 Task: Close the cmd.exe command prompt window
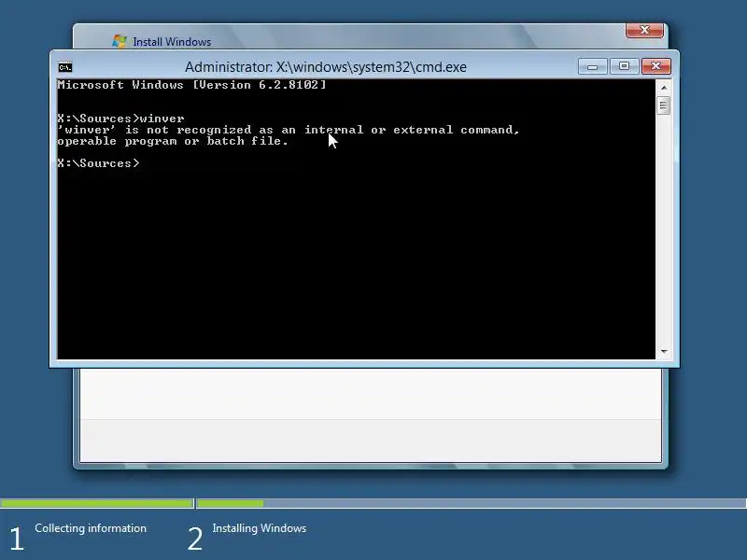click(656, 66)
